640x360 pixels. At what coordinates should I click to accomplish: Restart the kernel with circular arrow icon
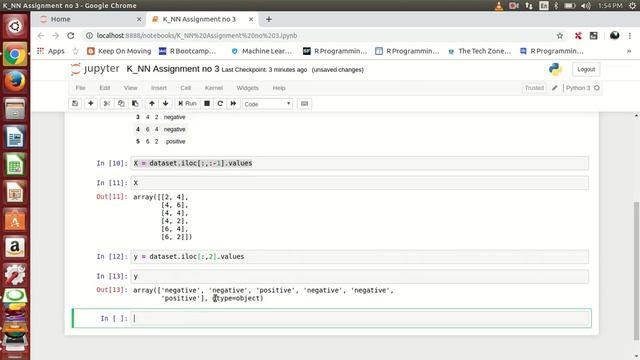220,104
